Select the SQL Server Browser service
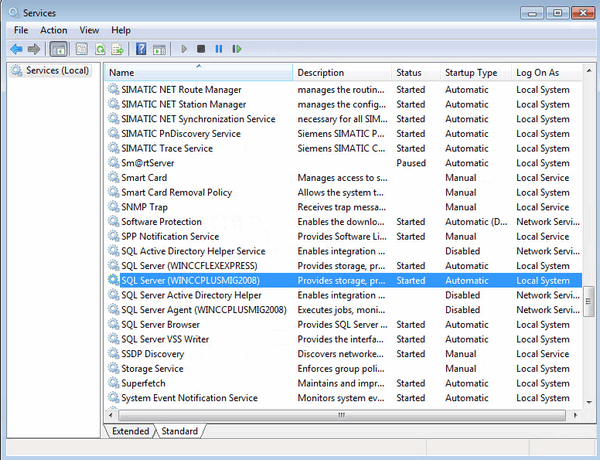This screenshot has height=460, width=600. click(x=343, y=325)
